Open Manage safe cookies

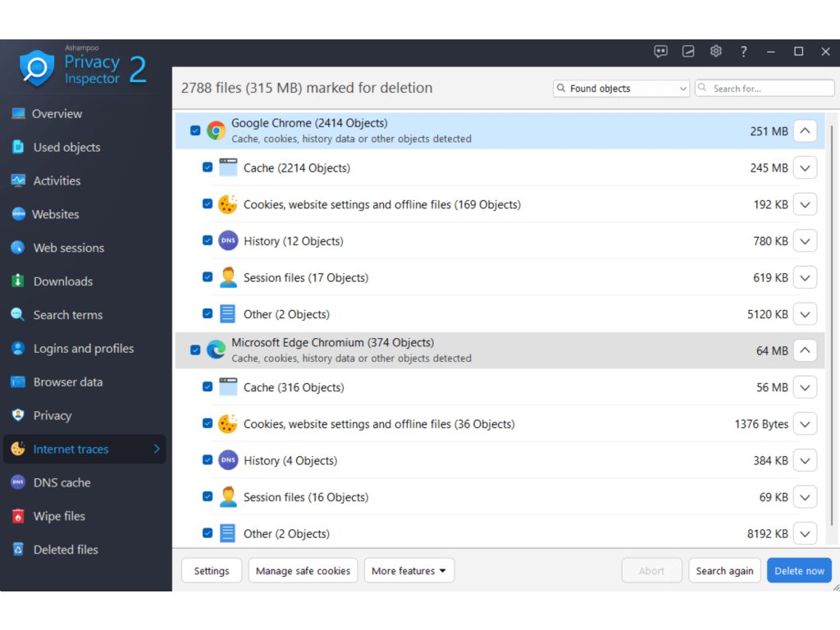click(x=303, y=571)
